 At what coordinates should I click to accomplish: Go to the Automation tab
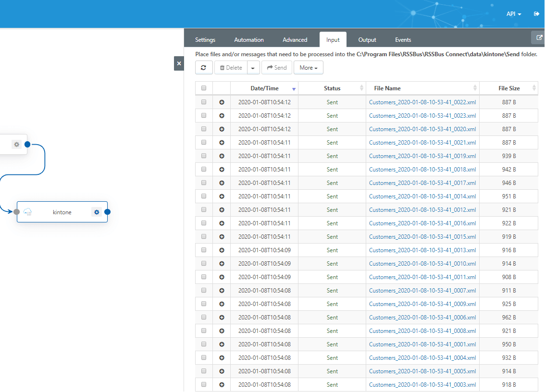[x=249, y=40]
